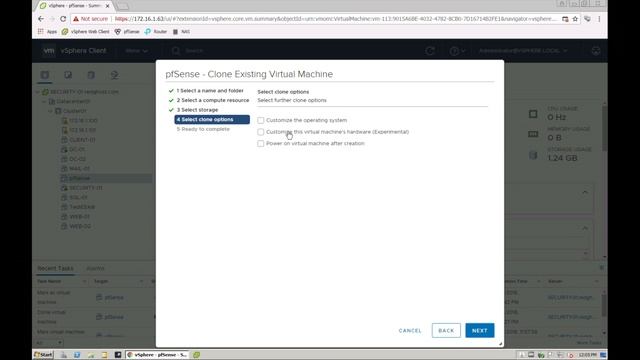
Task: Click the vSphere search field
Action: [x=194, y=51]
